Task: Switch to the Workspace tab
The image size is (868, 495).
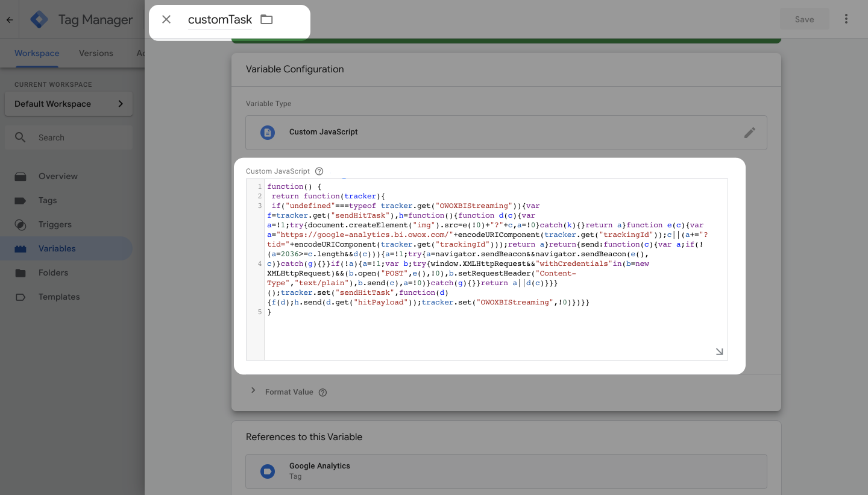Action: pos(37,53)
